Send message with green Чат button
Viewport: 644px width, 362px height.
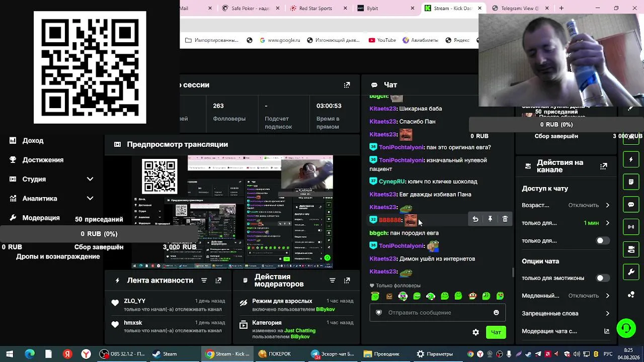click(x=496, y=332)
